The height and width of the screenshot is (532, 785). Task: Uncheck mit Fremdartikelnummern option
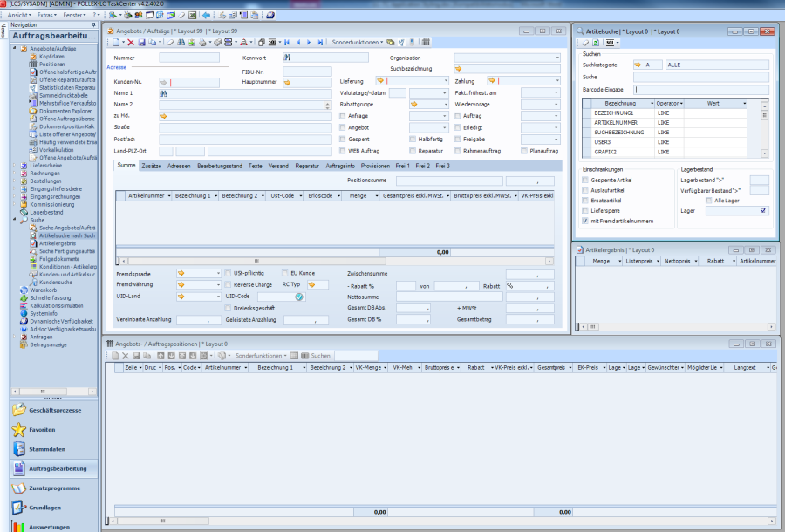coord(585,222)
